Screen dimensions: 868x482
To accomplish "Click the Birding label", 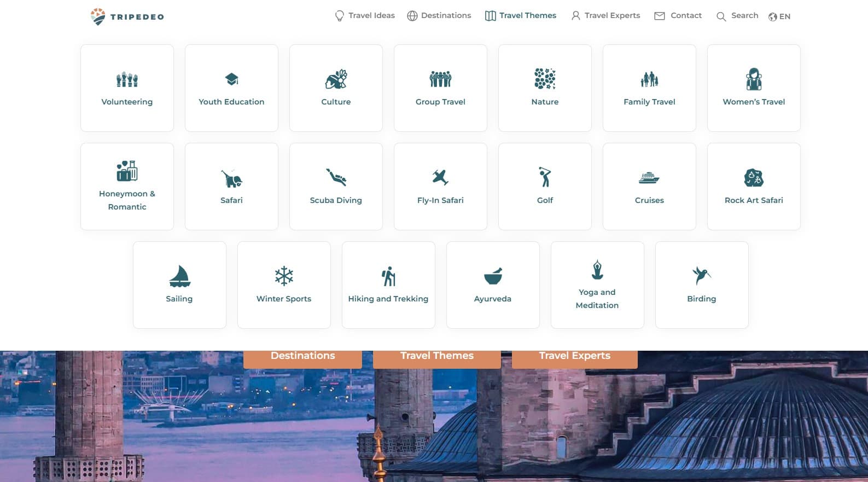I will pos(702,299).
